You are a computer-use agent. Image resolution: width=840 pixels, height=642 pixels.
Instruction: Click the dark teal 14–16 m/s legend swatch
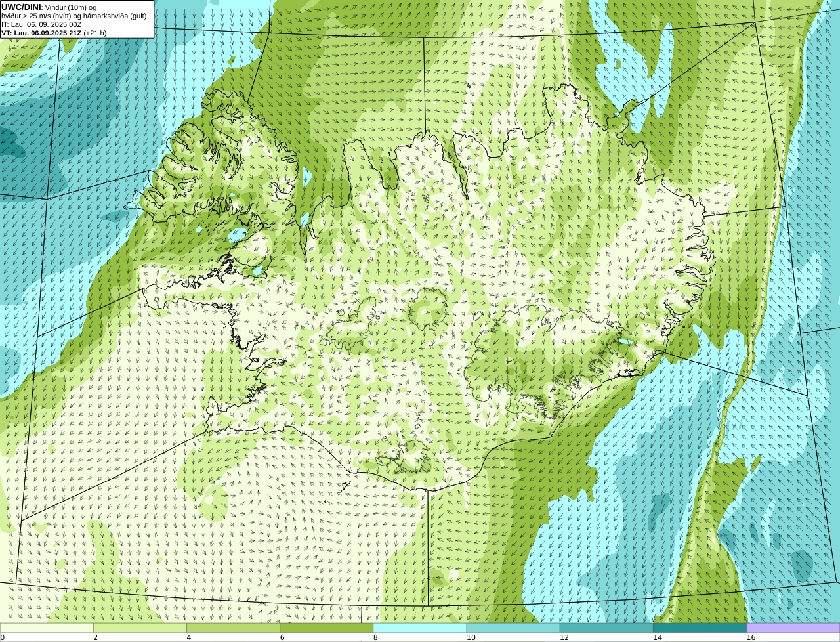point(700,628)
